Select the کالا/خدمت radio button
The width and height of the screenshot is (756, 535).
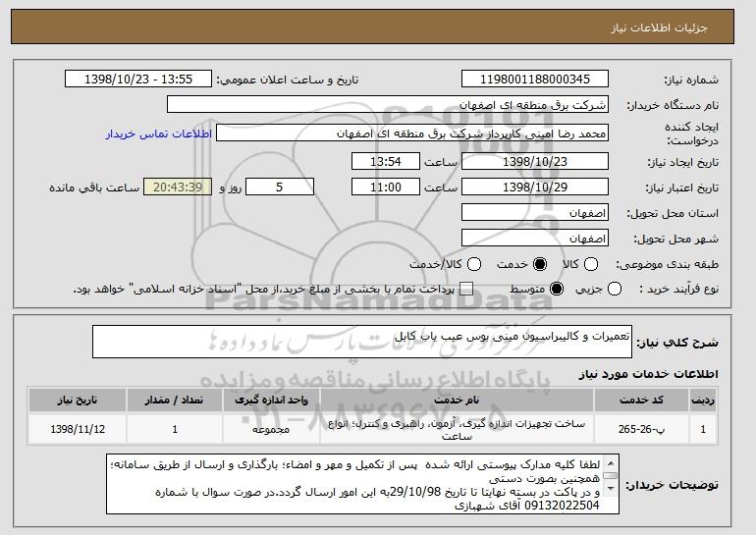pyautogui.click(x=474, y=264)
